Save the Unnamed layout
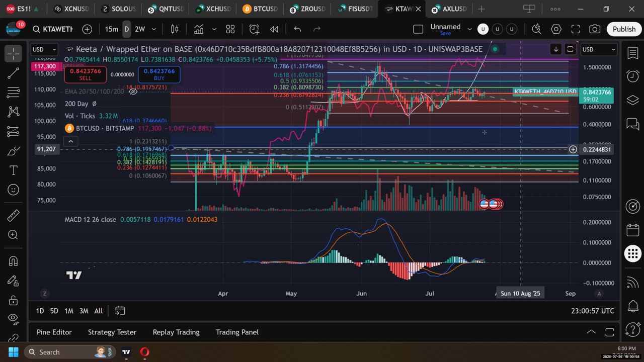The width and height of the screenshot is (644, 362). click(x=445, y=33)
